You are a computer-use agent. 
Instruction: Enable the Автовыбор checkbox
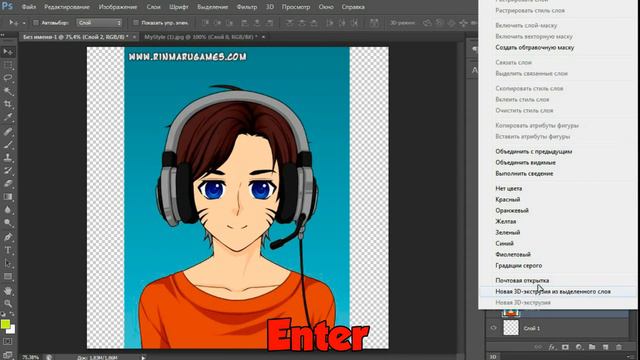[x=36, y=23]
